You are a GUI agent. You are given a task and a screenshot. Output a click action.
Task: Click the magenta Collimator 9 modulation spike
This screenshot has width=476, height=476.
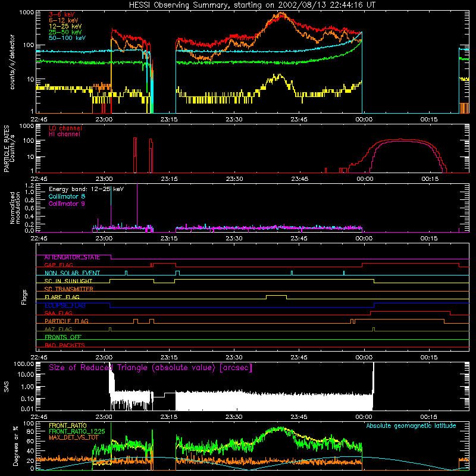coord(137,206)
